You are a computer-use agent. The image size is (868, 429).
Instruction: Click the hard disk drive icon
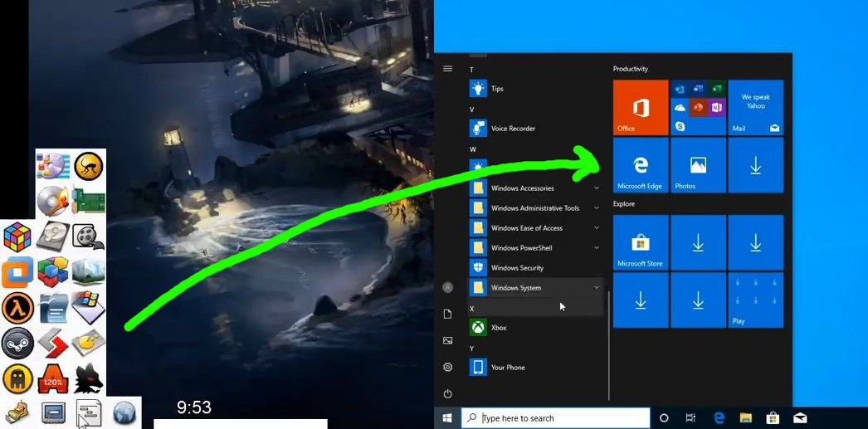[53, 237]
